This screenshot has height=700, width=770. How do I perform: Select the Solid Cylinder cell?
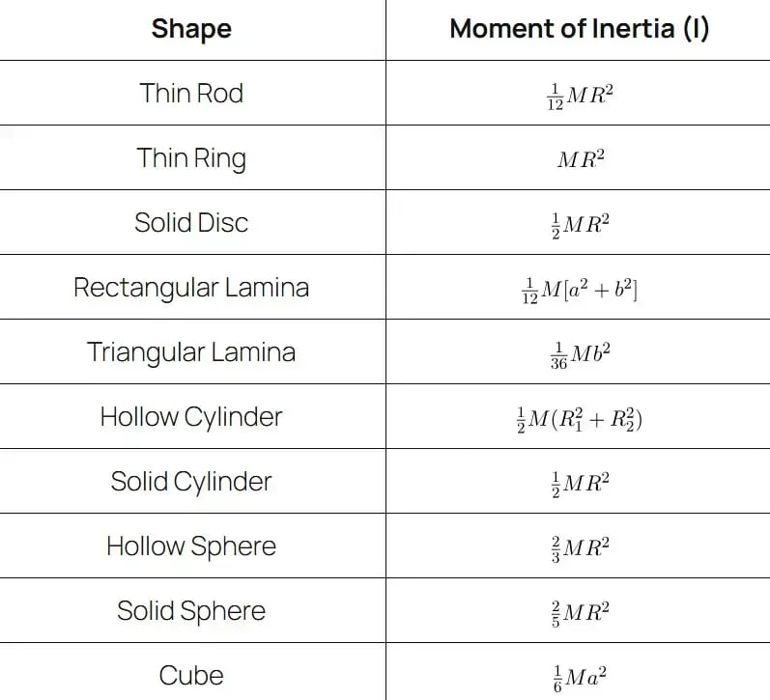click(191, 482)
